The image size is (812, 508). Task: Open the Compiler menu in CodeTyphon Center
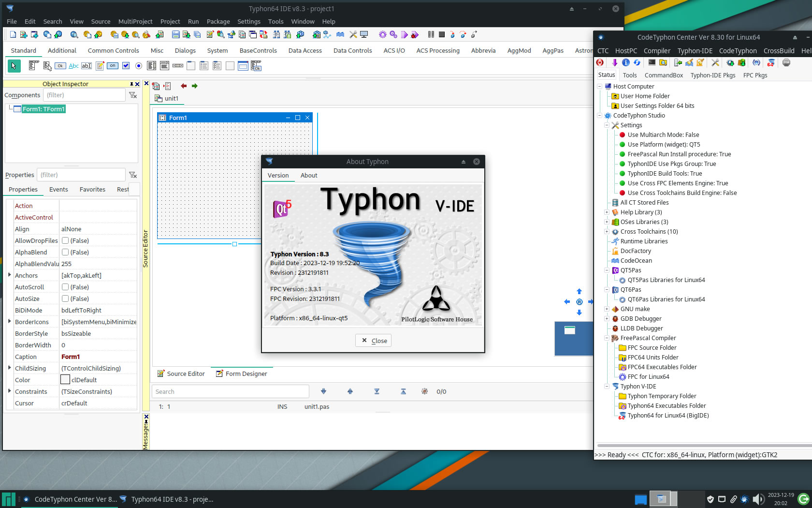click(x=657, y=51)
